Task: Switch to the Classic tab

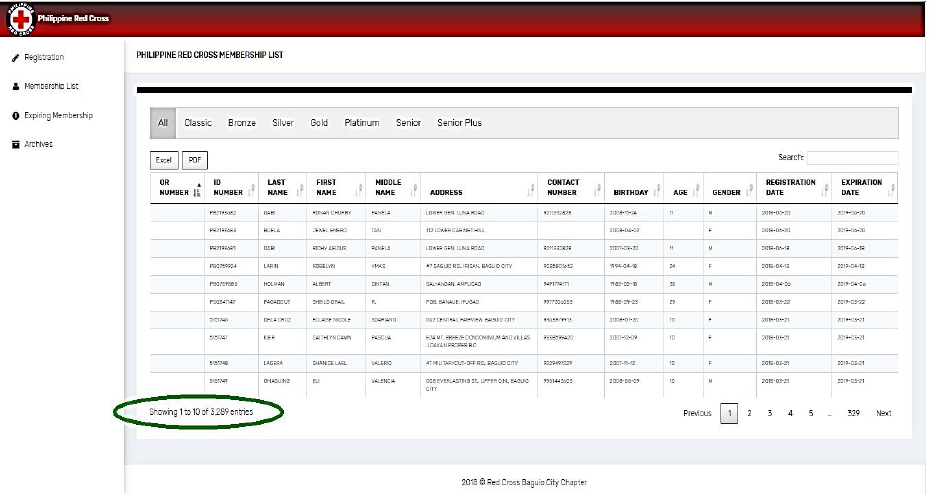Action: point(198,123)
